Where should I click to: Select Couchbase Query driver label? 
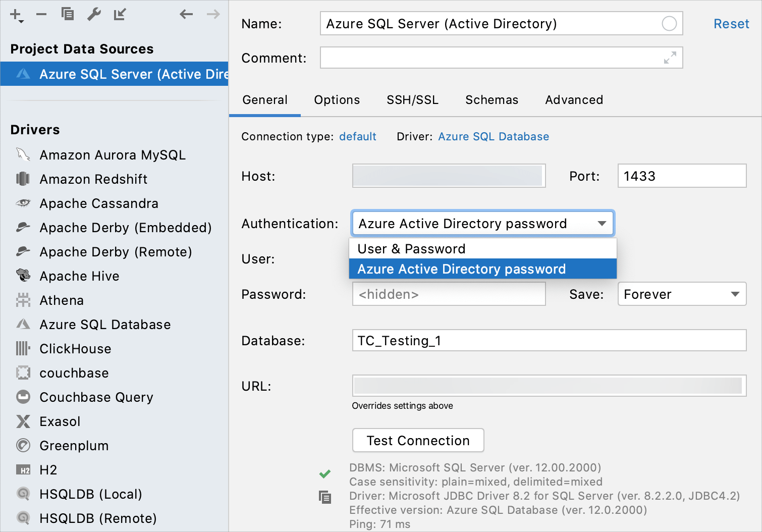(96, 397)
